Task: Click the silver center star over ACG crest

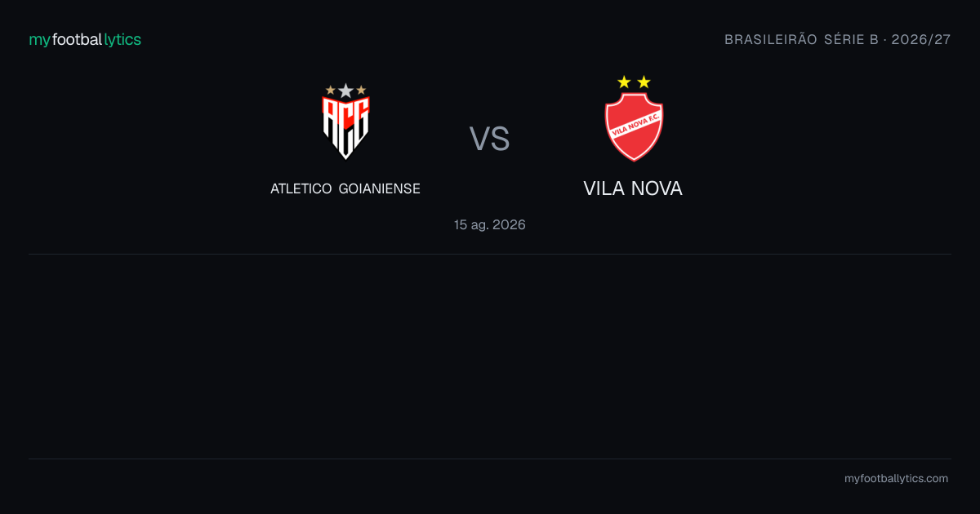Action: click(x=345, y=90)
